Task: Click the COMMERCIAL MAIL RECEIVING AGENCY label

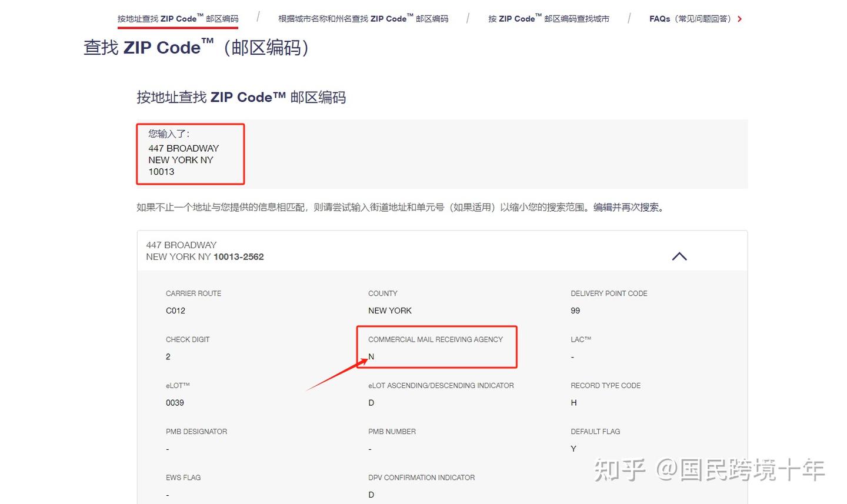Action: [435, 339]
